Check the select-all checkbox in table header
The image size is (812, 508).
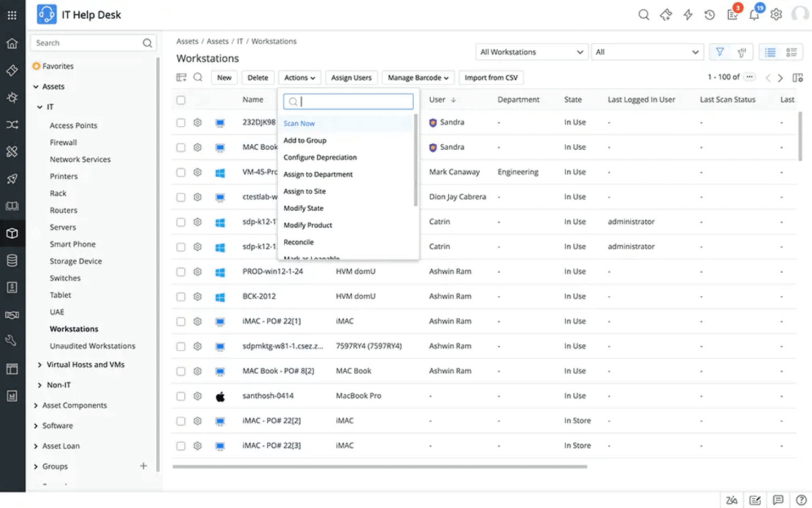tap(181, 100)
